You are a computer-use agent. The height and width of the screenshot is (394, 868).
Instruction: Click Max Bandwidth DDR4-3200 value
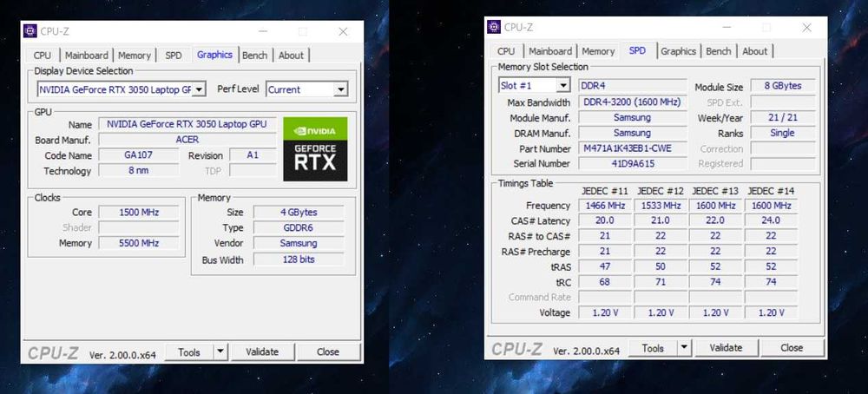pyautogui.click(x=632, y=102)
